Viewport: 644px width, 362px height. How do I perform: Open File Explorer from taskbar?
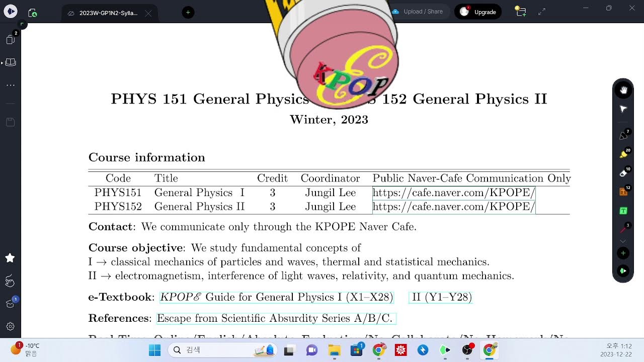pyautogui.click(x=335, y=350)
